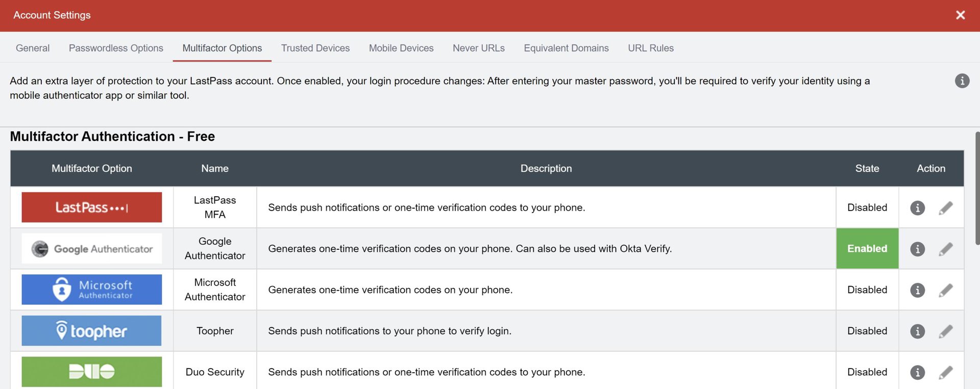This screenshot has height=389, width=980.
Task: Click the Google Authenticator logo thumbnail
Action: (92, 248)
